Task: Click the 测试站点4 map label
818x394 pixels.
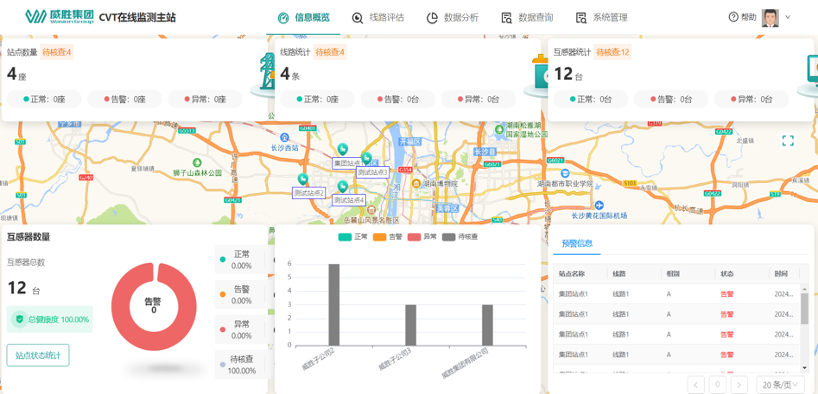Action: [349, 200]
